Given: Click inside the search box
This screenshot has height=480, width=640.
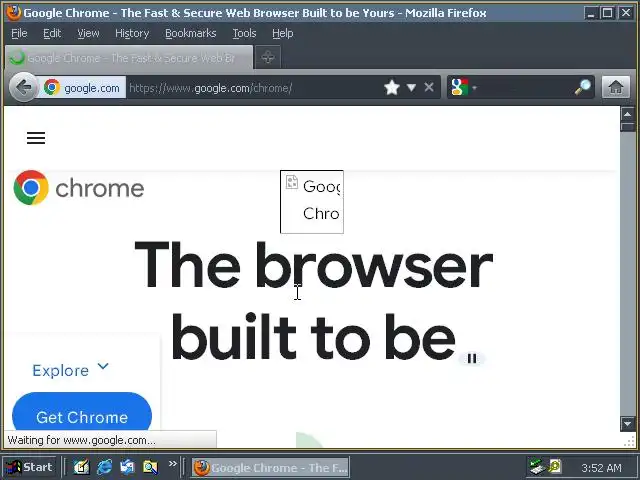Looking at the screenshot, I should coord(524,87).
